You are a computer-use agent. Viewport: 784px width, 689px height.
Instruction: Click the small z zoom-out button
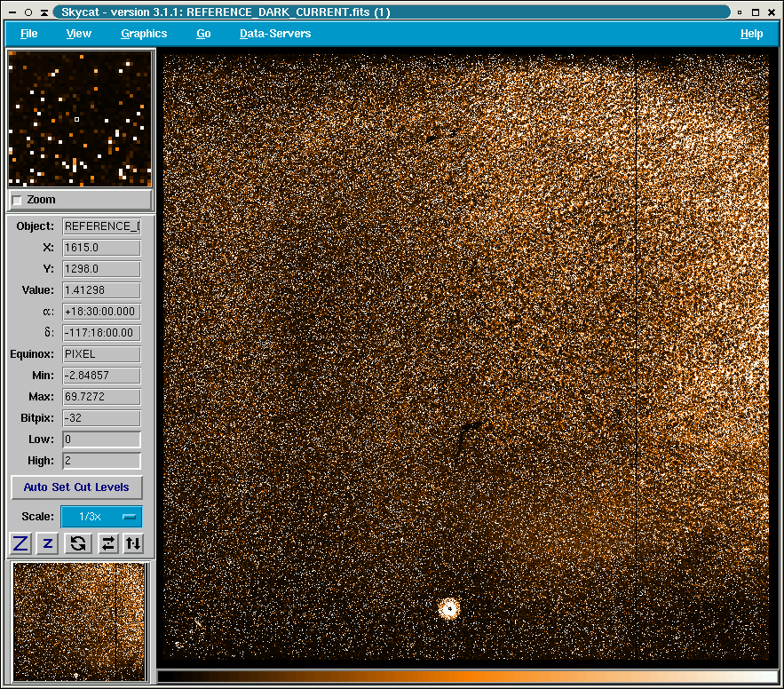[x=48, y=543]
